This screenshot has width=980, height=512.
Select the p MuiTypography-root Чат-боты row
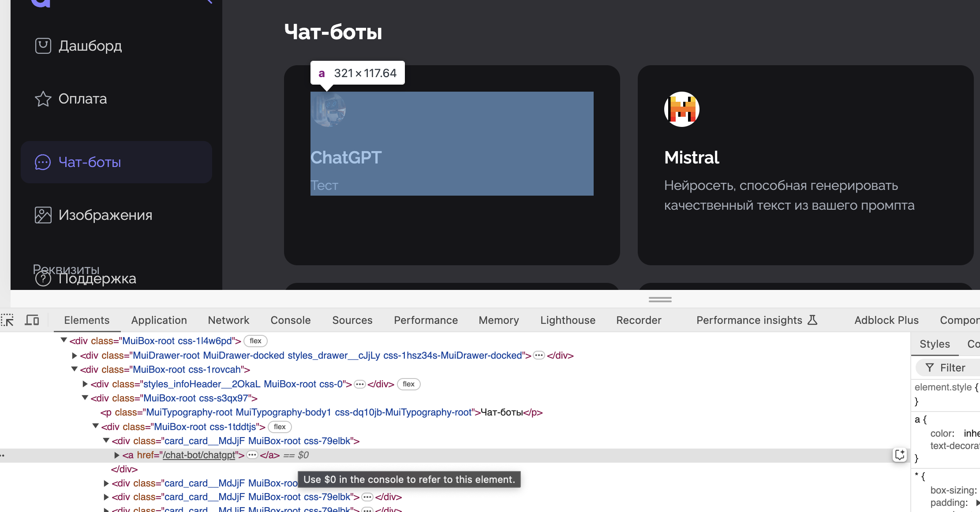pos(322,412)
